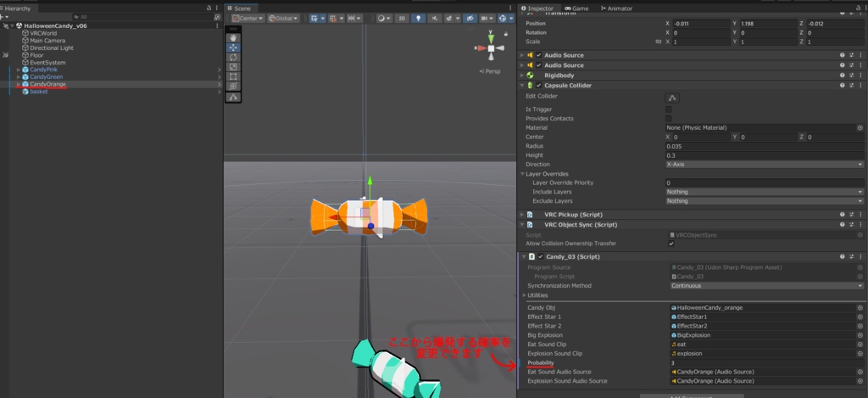Toggle scene visibility hidden-eye button
The height and width of the screenshot is (398, 868).
click(x=469, y=19)
